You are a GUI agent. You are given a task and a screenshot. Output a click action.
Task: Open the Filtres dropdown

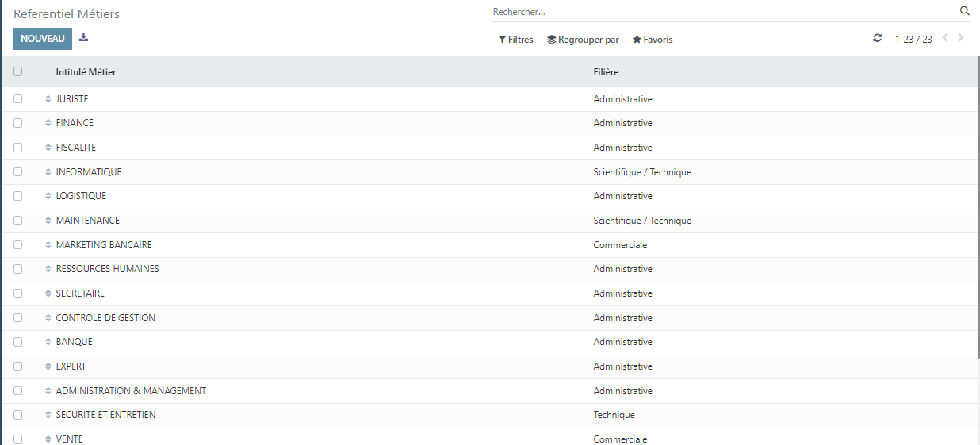[x=515, y=39]
